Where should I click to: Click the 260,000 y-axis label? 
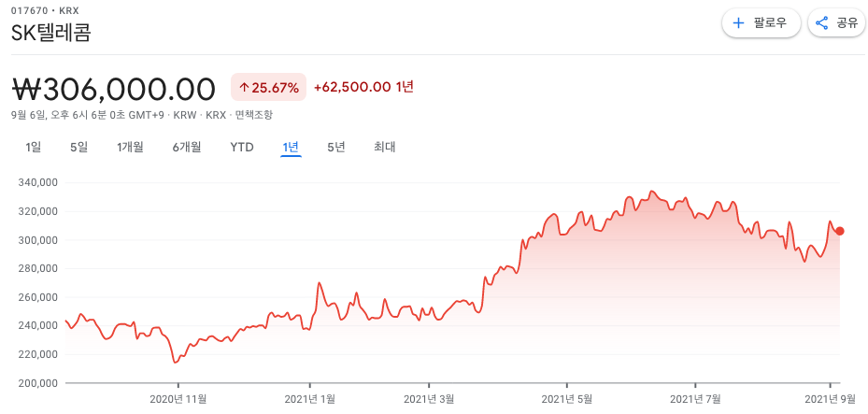coord(40,297)
